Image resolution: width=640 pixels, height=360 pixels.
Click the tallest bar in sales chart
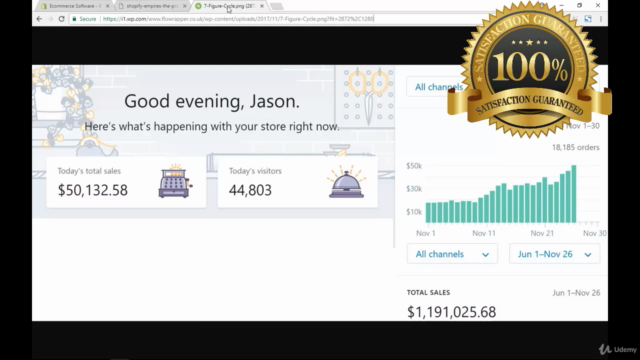573,194
